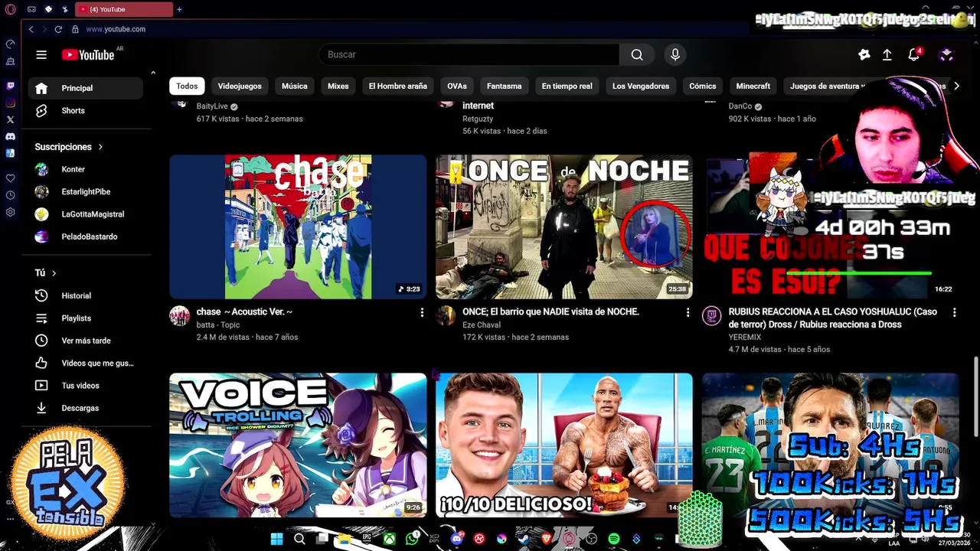Open Opera sidebar GX Cleaner broom
The image size is (980, 551).
pyautogui.click(x=11, y=61)
